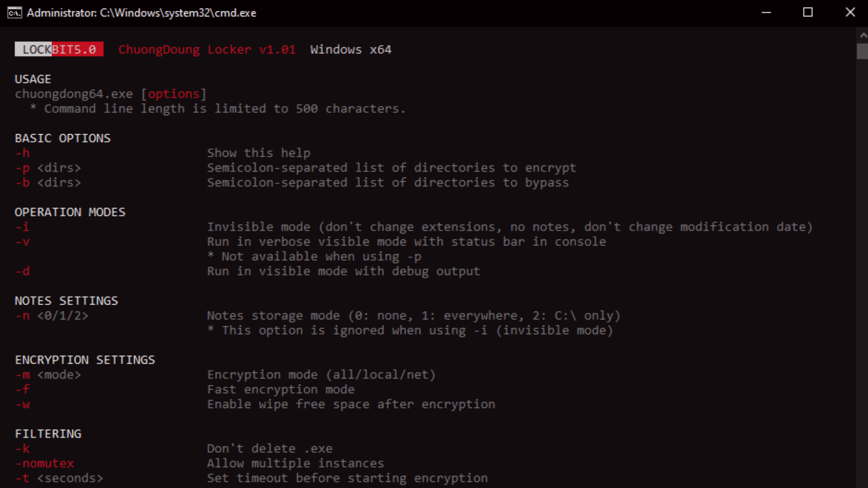The image size is (868, 488).
Task: Click the chuongdong64.exe usage line
Action: [74, 94]
